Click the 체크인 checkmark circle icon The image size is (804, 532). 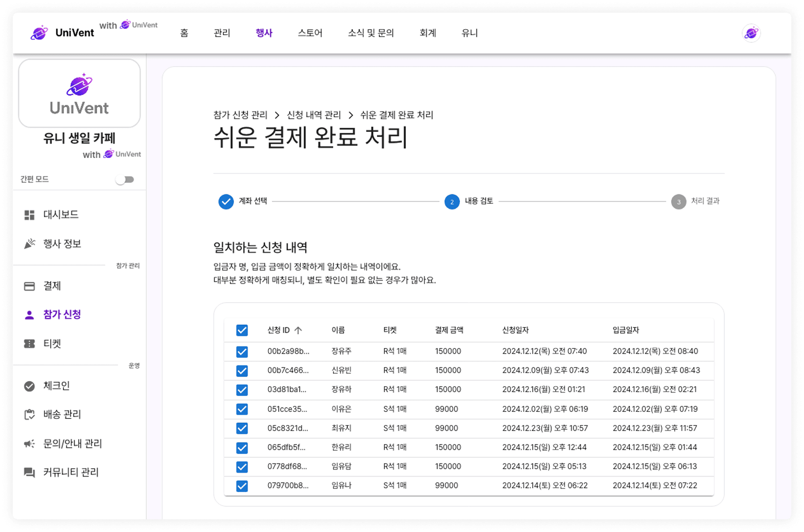tap(30, 386)
